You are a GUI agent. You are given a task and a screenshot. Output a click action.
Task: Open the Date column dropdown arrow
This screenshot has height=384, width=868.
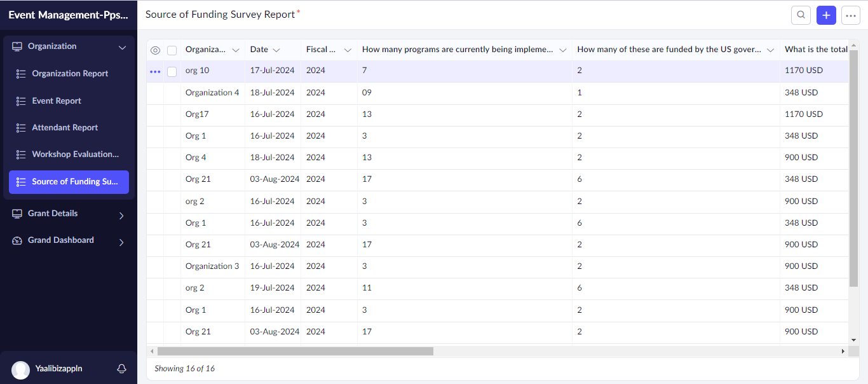click(276, 50)
